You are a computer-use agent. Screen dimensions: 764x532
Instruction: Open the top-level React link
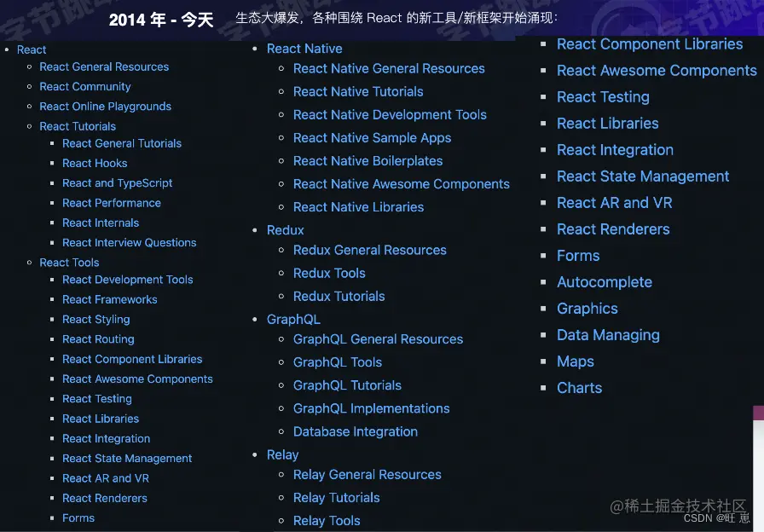click(x=32, y=49)
